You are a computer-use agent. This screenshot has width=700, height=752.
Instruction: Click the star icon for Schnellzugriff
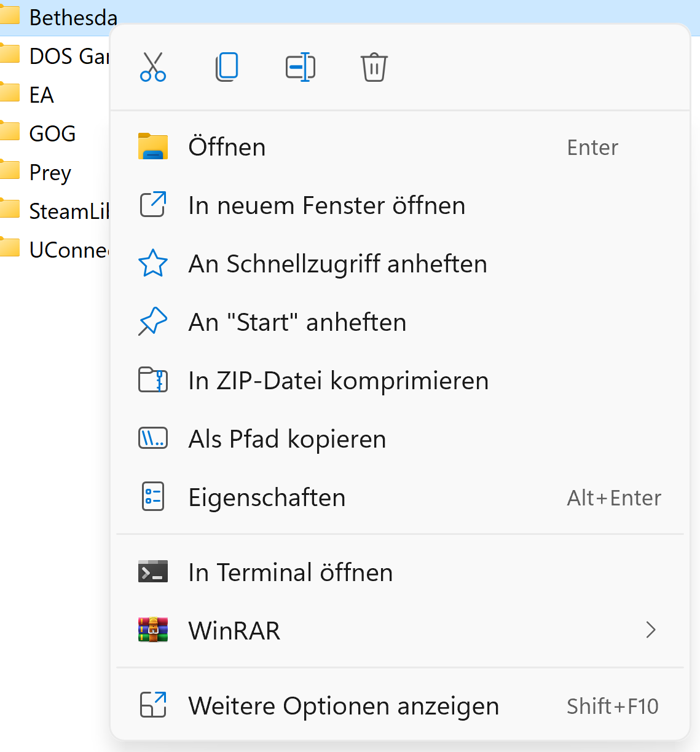tap(153, 264)
